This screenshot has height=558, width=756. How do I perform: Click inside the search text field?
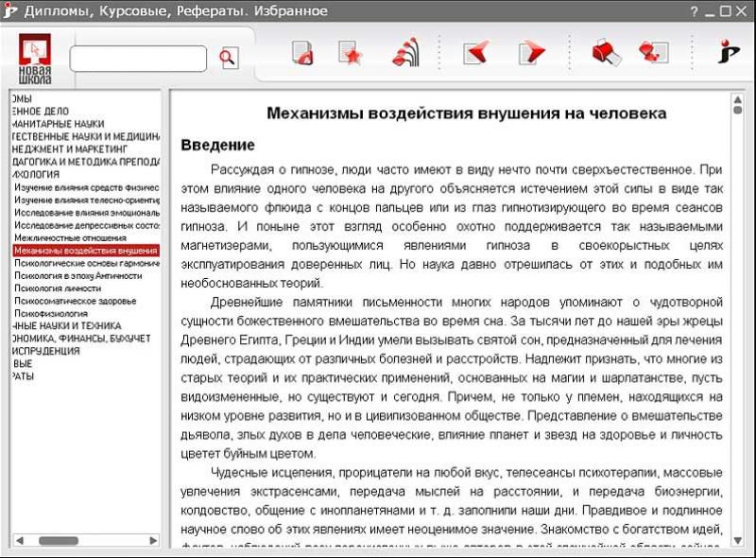(x=138, y=58)
